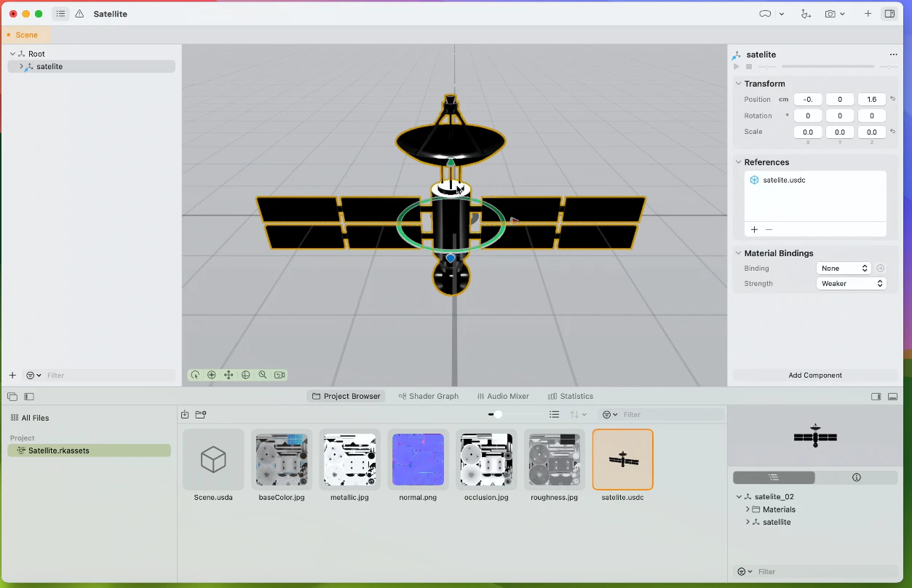Open the dropdown arrow beside the headset icon

point(782,14)
